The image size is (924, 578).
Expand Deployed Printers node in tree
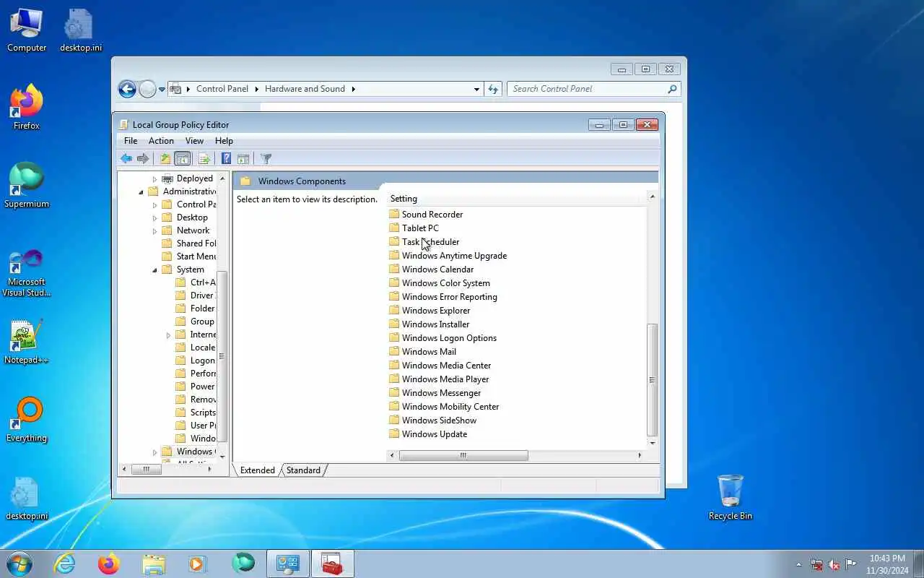(x=154, y=179)
